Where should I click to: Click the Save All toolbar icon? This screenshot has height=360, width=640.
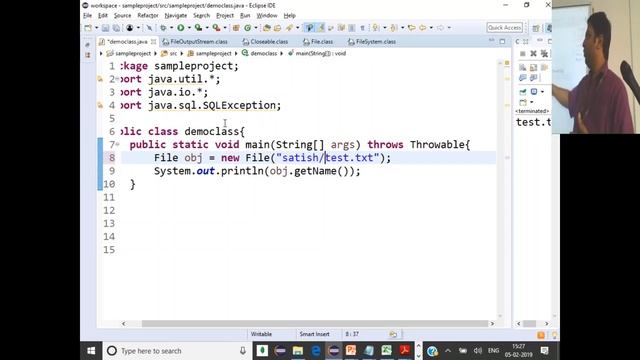116,28
